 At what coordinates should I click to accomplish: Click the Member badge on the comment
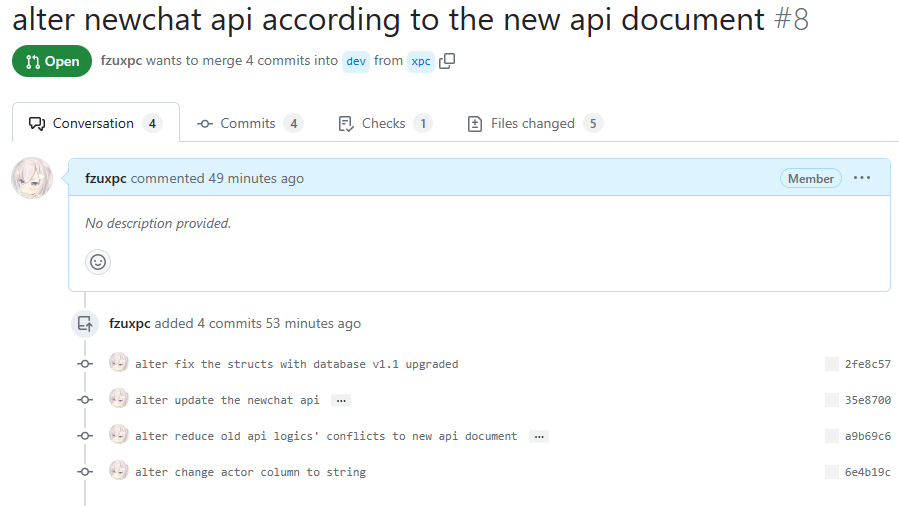coord(810,178)
